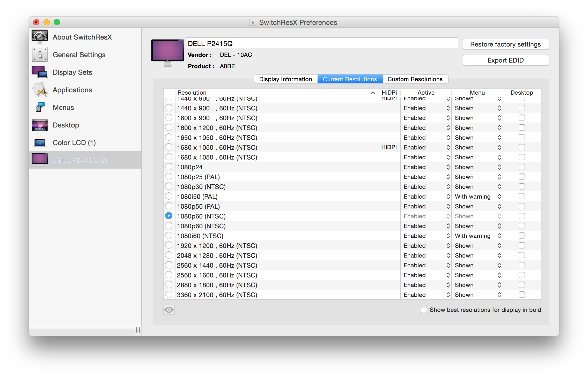Screen dimensions: 588x377
Task: Click the Menus sidebar icon
Action: (40, 107)
